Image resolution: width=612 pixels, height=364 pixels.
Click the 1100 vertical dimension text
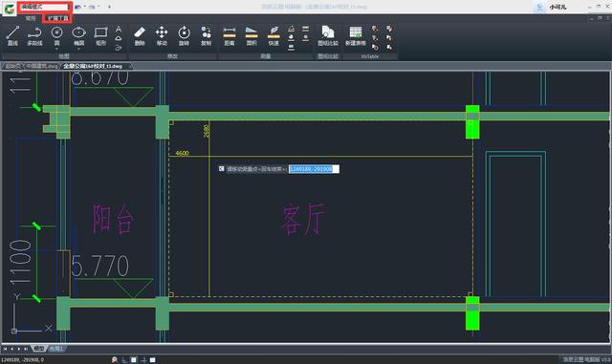20,262
